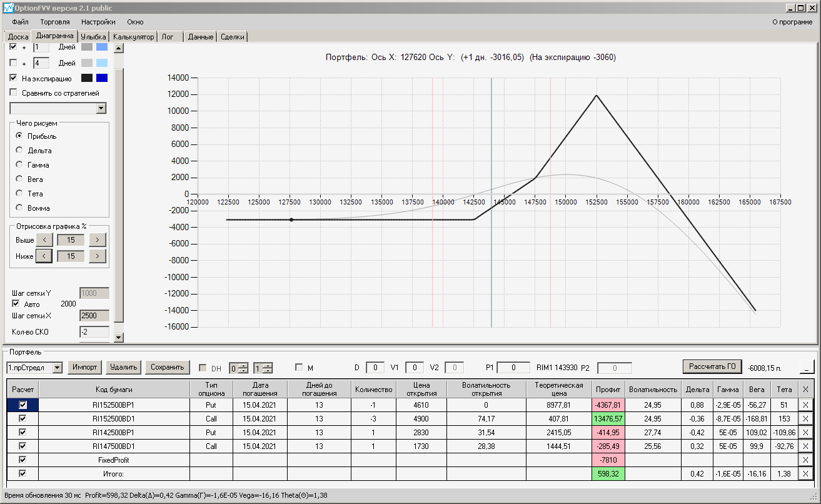
Task: Click the X delete icon in RI152500BP1 row
Action: [805, 405]
